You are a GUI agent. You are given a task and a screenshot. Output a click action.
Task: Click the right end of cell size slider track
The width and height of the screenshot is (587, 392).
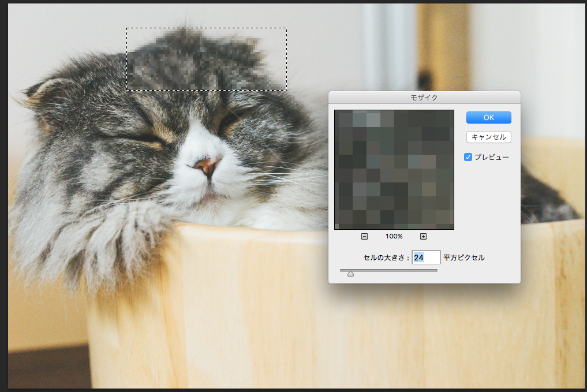coord(436,270)
